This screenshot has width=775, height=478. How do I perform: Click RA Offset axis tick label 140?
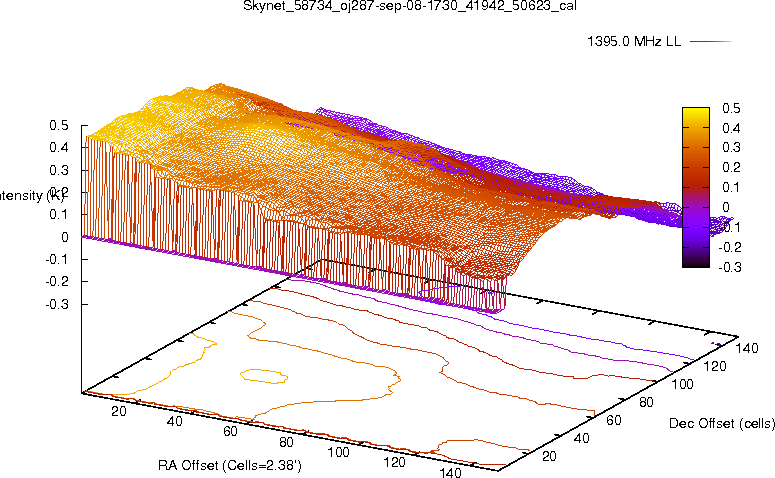point(450,472)
